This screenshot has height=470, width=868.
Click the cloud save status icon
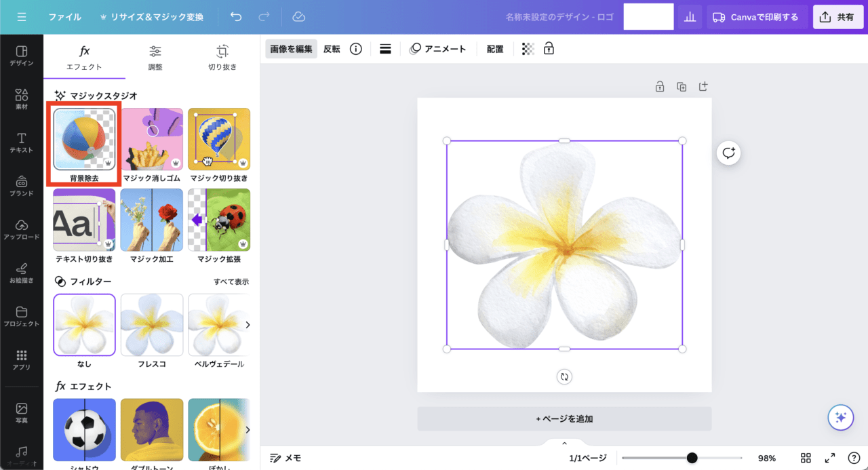click(298, 17)
